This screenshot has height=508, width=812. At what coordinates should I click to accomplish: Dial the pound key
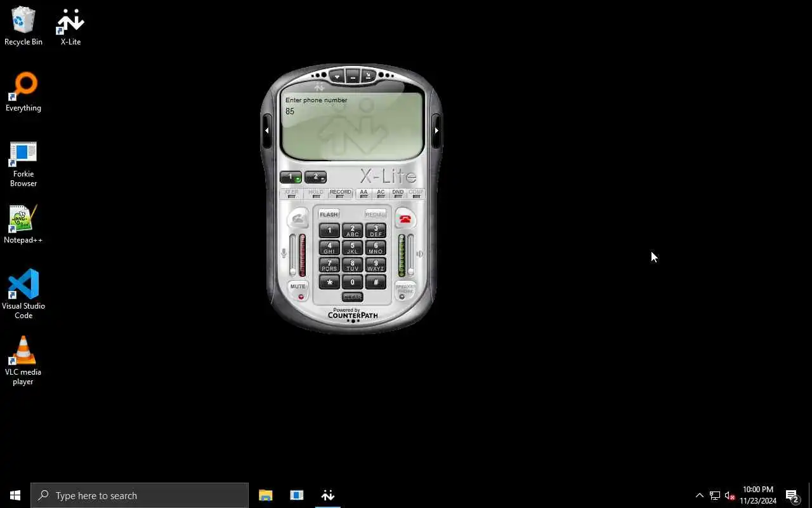376,282
